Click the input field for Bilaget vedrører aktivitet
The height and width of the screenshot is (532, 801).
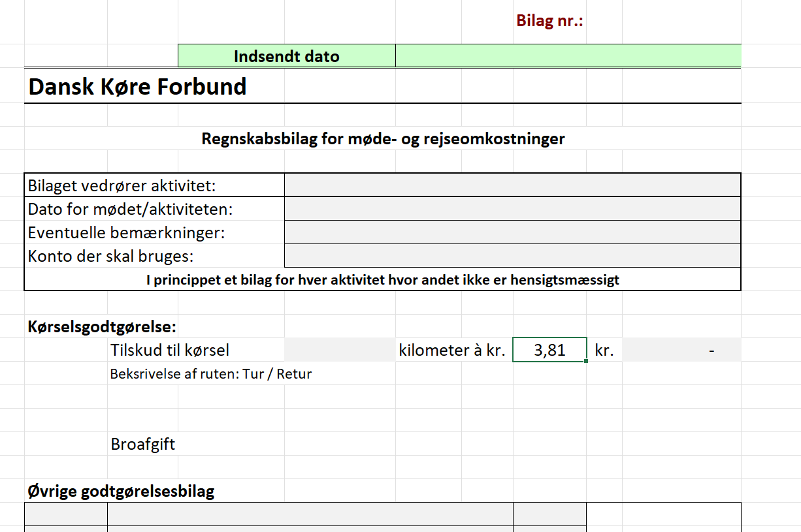click(512, 185)
